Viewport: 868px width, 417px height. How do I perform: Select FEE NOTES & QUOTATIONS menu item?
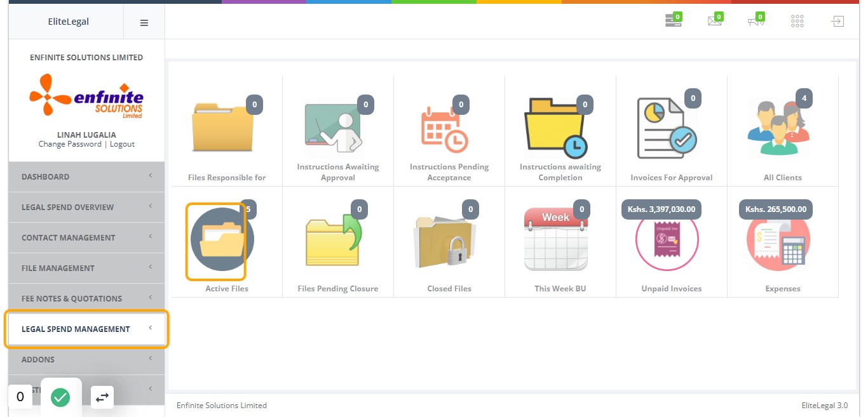[x=86, y=298]
